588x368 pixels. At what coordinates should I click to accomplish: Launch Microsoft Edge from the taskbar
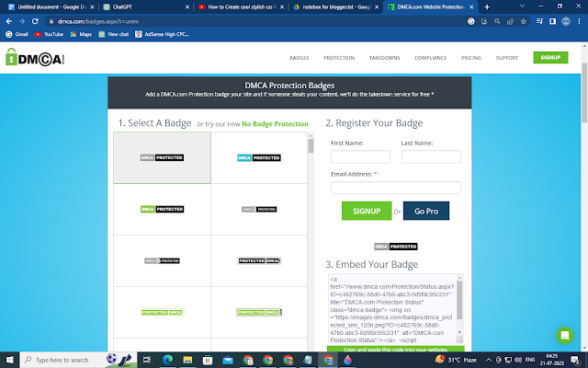pos(167,360)
